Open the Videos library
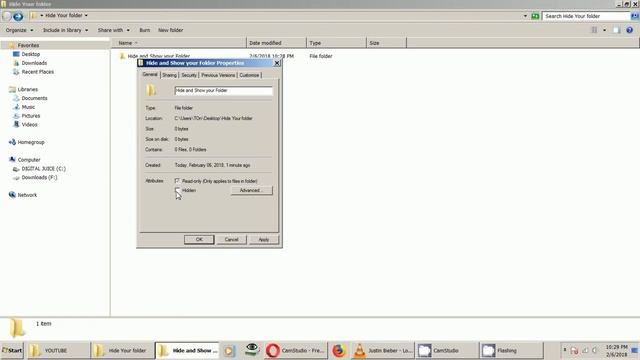Image resolution: width=640 pixels, height=360 pixels. click(29, 124)
